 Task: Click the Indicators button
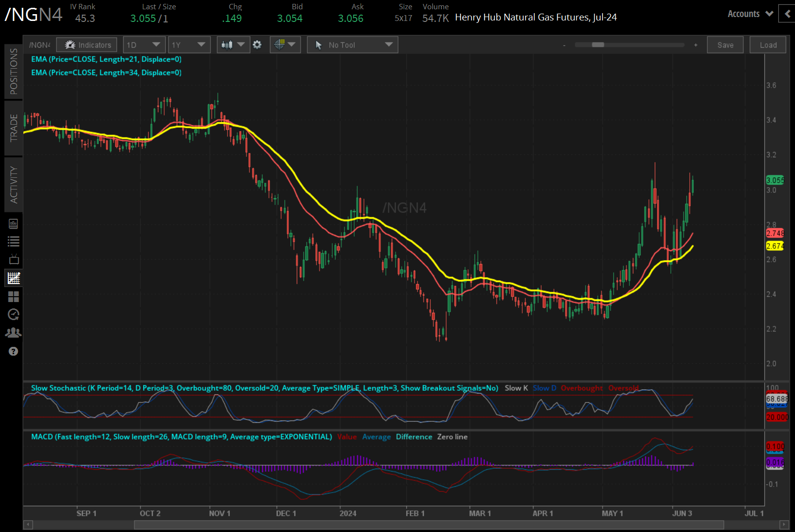tap(87, 45)
